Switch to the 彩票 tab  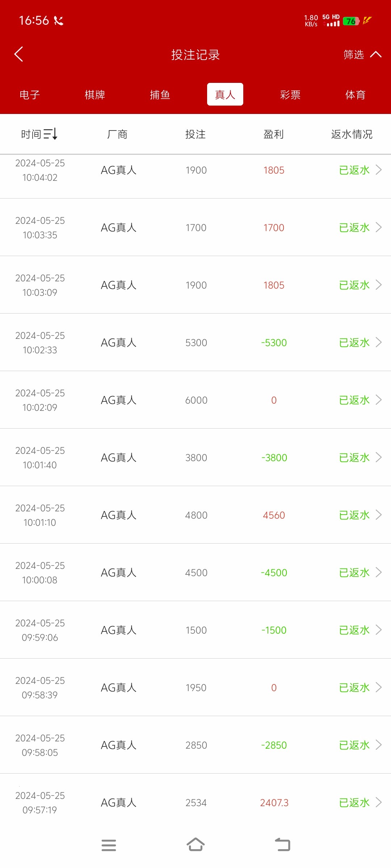pyautogui.click(x=290, y=95)
